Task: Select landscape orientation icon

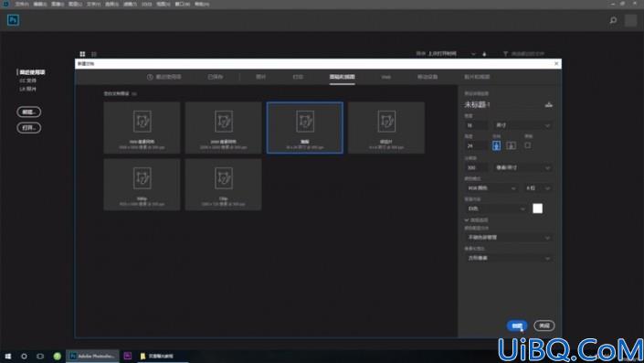Action: 511,145
